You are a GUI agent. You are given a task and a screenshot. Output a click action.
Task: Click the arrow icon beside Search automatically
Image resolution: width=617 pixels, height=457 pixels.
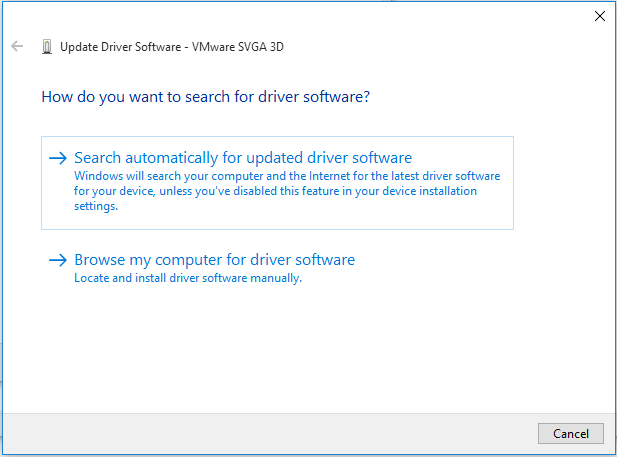coord(58,158)
